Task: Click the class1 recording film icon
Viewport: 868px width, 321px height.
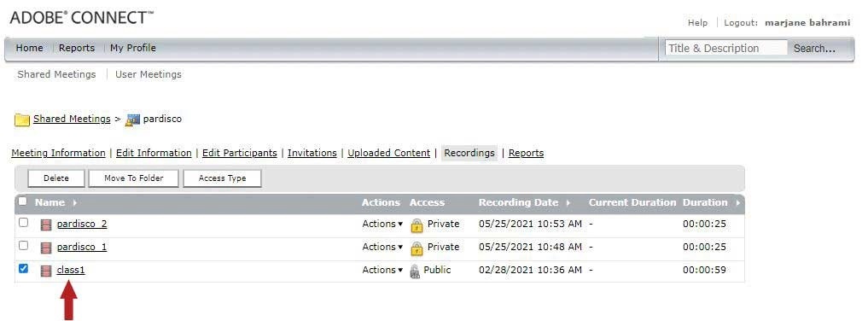Action: 46,271
